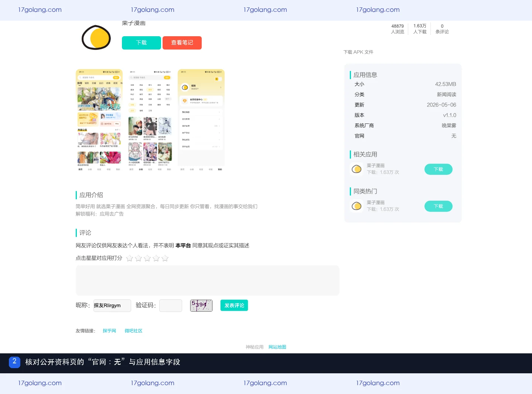
Task: Click the green 下载 button beside the logo
Action: point(141,43)
